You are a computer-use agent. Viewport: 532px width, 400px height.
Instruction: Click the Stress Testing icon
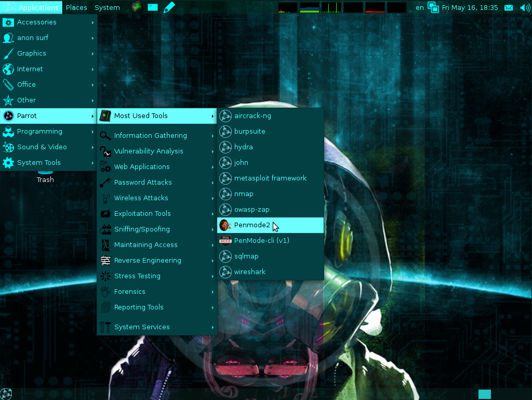pos(105,276)
